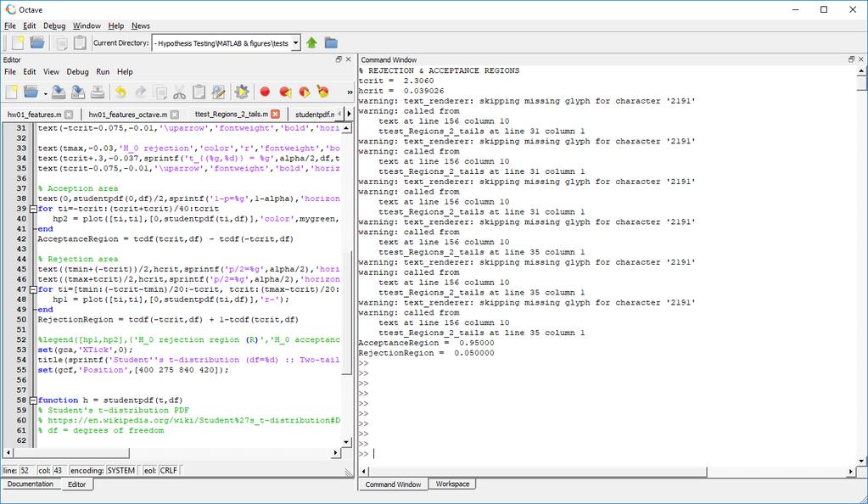Screen dimensions: 868x504
Task: Close the Command Window panel
Action: pyautogui.click(x=861, y=59)
